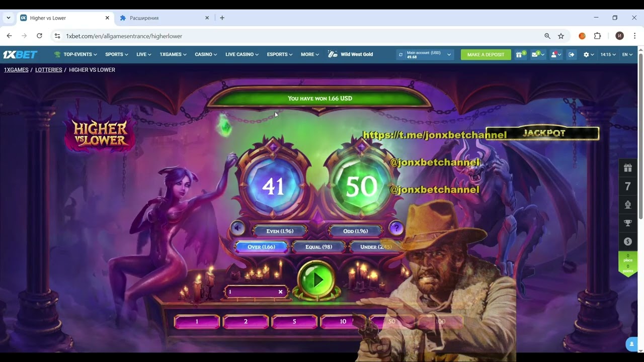Set bet to 1 chip button
The height and width of the screenshot is (362, 644).
point(197,321)
